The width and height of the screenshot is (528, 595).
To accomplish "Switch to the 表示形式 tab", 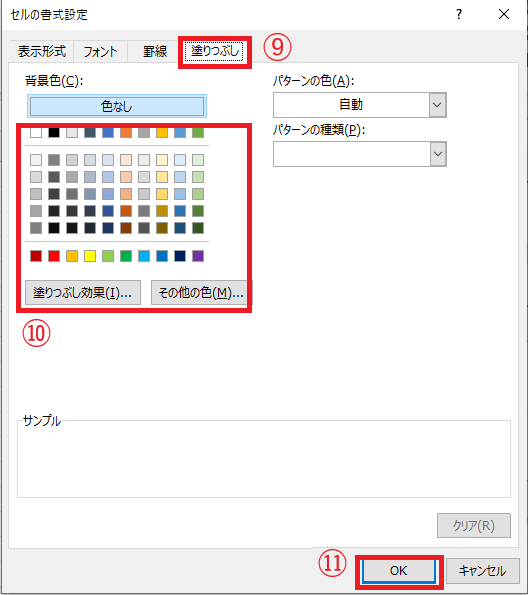I will [x=42, y=51].
